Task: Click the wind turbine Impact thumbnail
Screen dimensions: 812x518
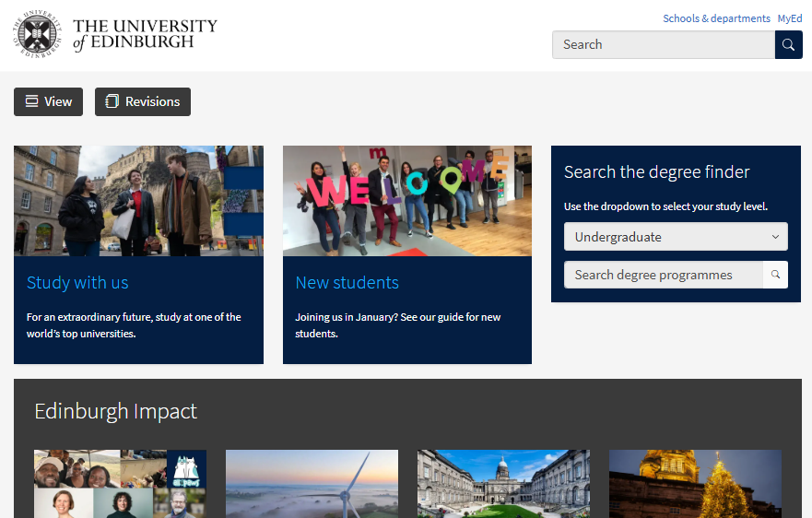Action: click(x=312, y=484)
